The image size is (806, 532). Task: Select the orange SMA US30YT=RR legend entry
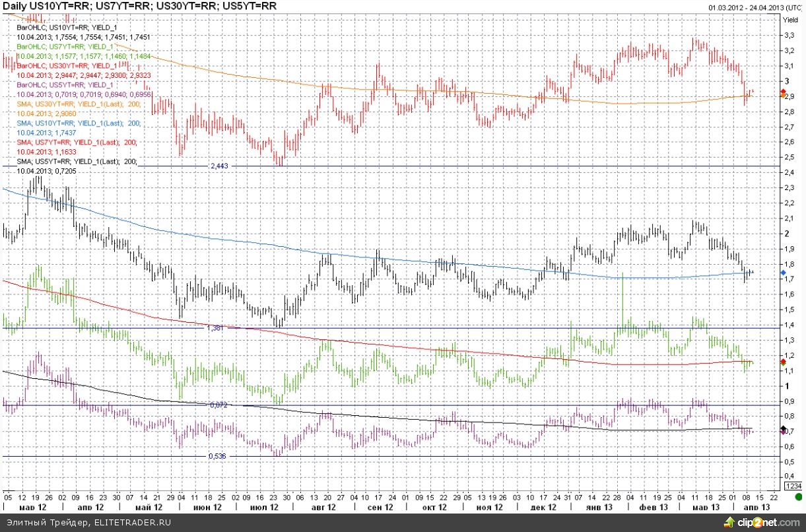77,104
